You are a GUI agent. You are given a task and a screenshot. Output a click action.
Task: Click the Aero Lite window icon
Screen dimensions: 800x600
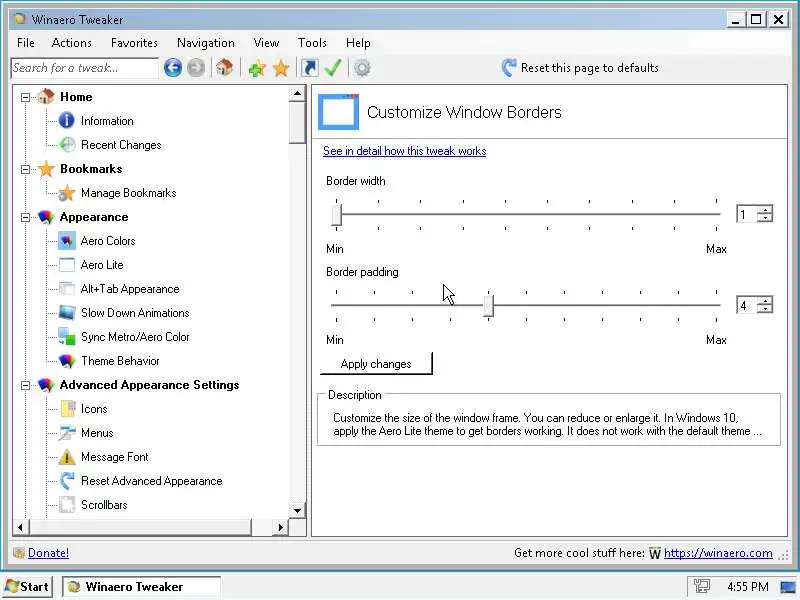[x=67, y=265]
